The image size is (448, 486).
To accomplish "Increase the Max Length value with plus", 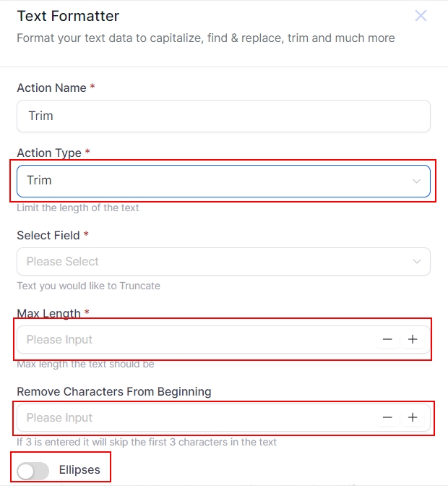I will click(413, 339).
